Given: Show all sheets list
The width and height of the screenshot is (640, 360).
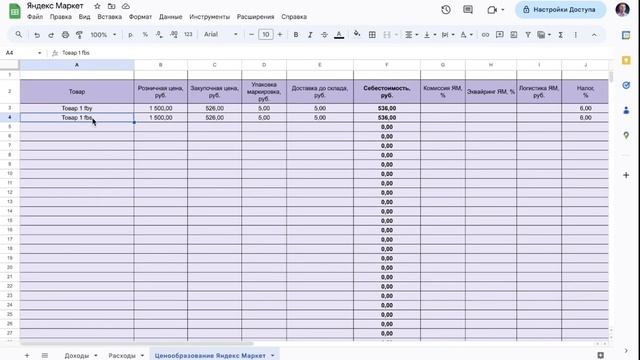Looking at the screenshot, I should click(45, 356).
